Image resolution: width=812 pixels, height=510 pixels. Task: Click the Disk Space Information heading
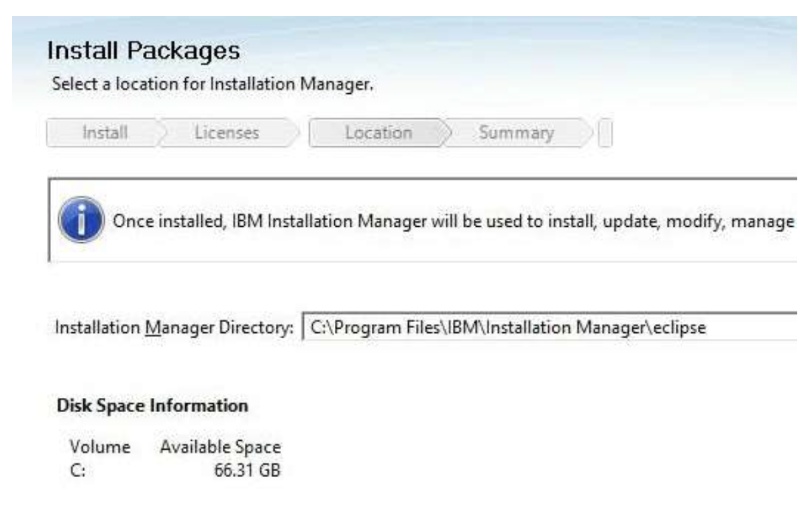tap(154, 406)
